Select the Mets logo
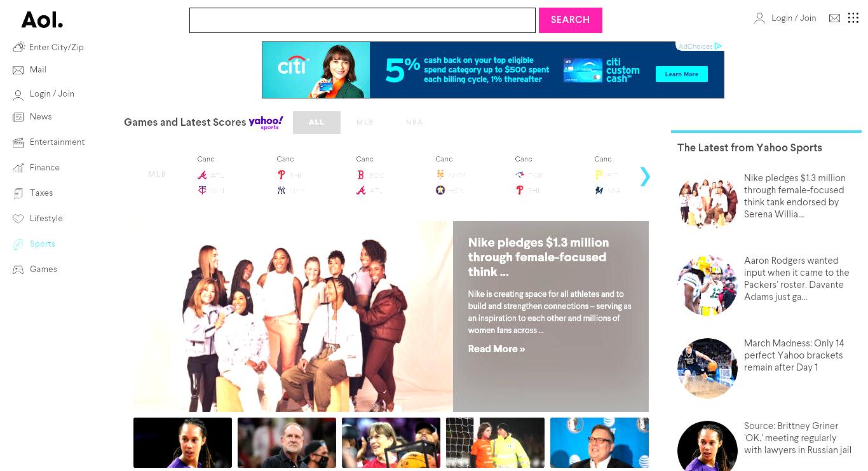This screenshot has height=471, width=868. coord(440,175)
